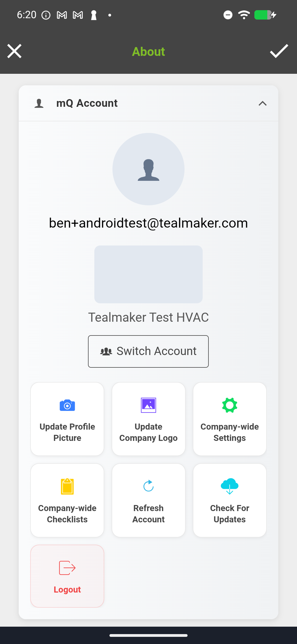The height and width of the screenshot is (644, 297).
Task: Tap the cloud download updates icon
Action: pyautogui.click(x=230, y=486)
